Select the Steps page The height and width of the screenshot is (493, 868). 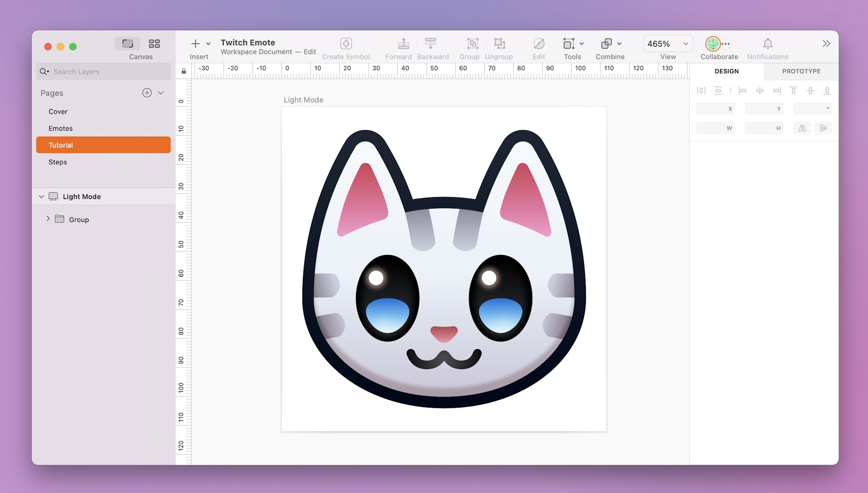[x=58, y=161]
